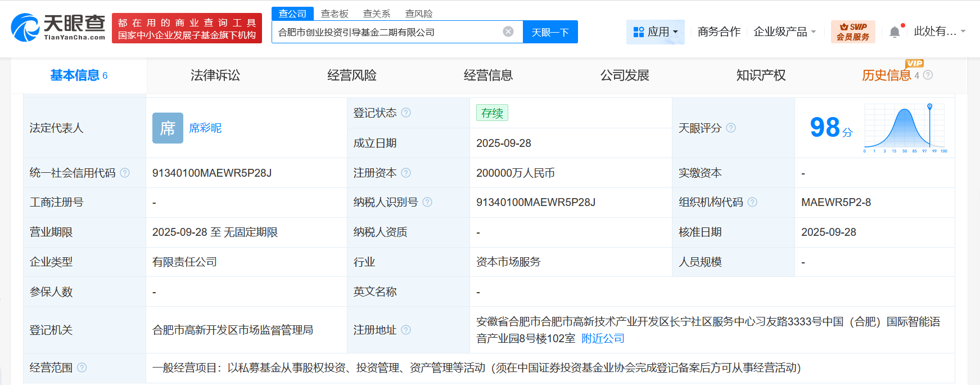Click help icon beside 经营范围
Image resolution: width=980 pixels, height=385 pixels.
pos(82,368)
